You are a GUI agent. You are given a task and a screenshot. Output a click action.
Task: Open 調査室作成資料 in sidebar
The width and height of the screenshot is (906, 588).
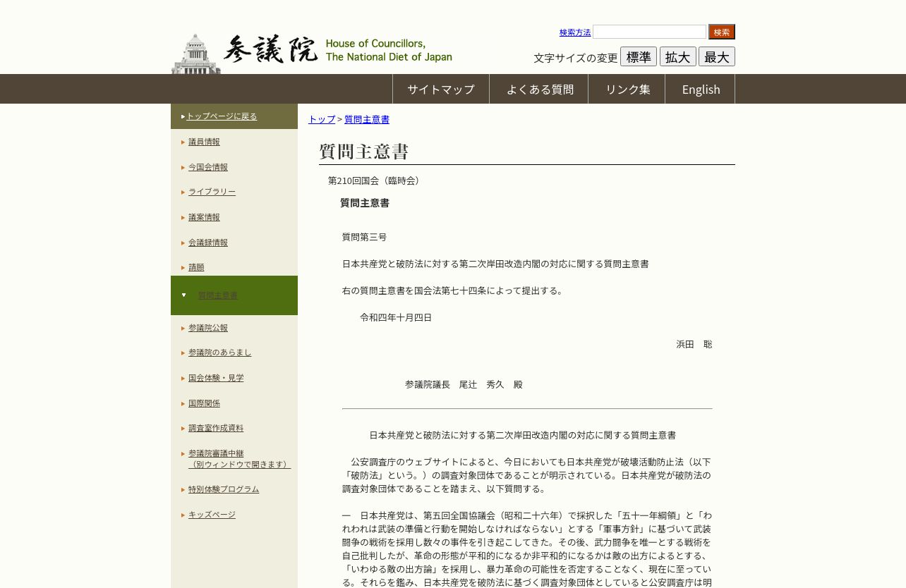pos(216,428)
